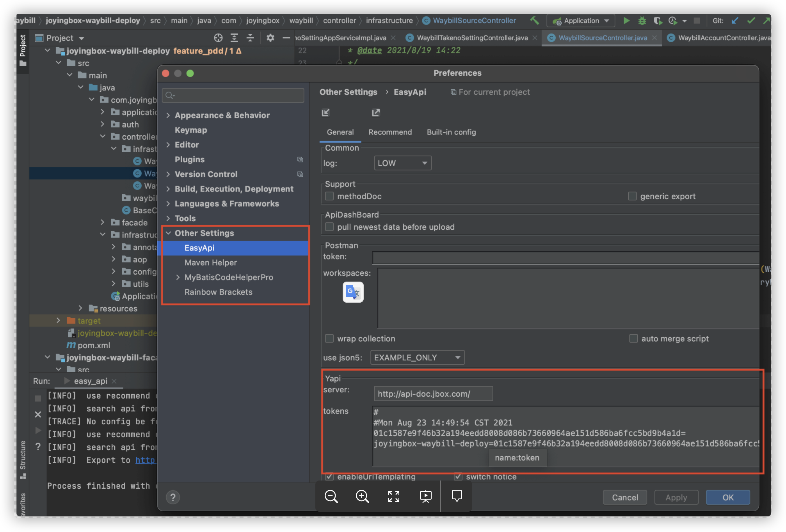Commit changes with Git checkmark icon
786x532 pixels.
(751, 20)
